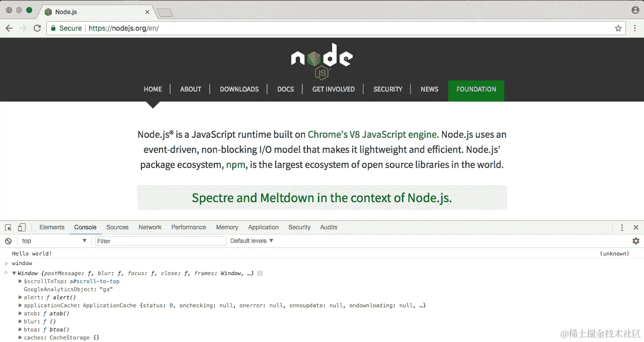
Task: Open the Memory tab
Action: pyautogui.click(x=227, y=227)
